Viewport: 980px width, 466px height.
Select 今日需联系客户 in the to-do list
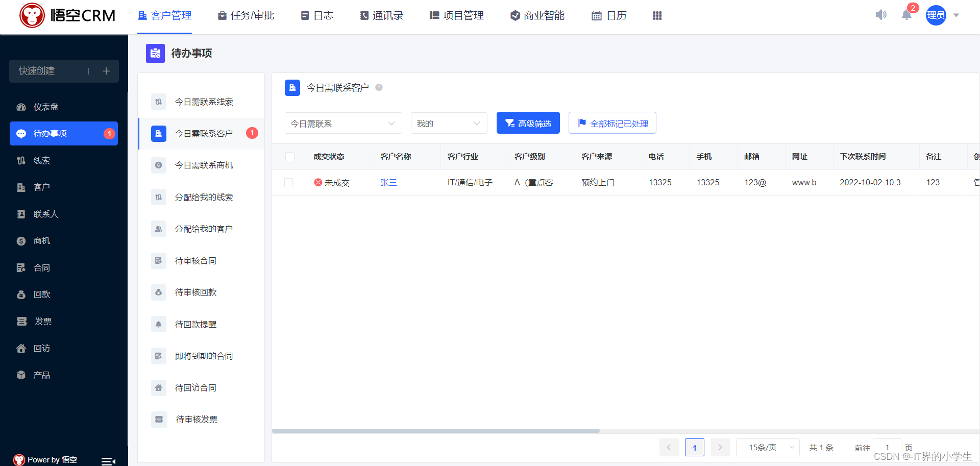(202, 133)
